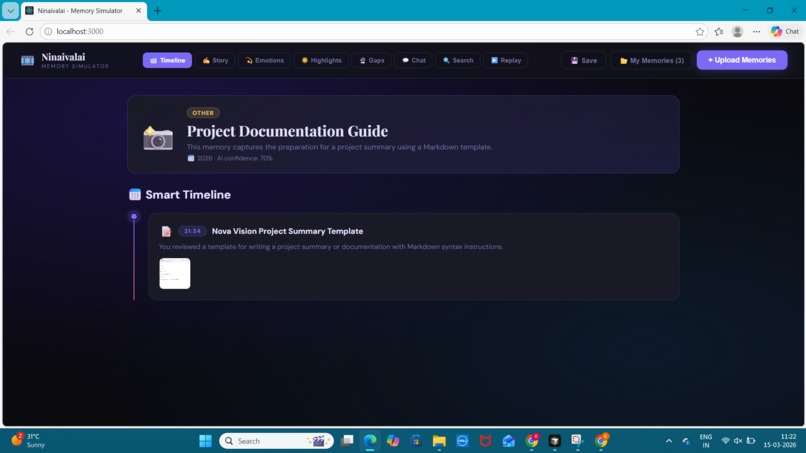Click 'Nova Vision Project Summary Template' title
This screenshot has width=806, height=453.
click(x=287, y=231)
